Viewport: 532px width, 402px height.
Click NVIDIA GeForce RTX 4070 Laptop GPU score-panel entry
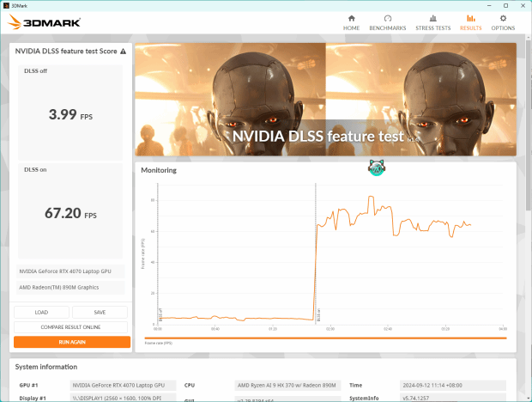[x=70, y=271]
